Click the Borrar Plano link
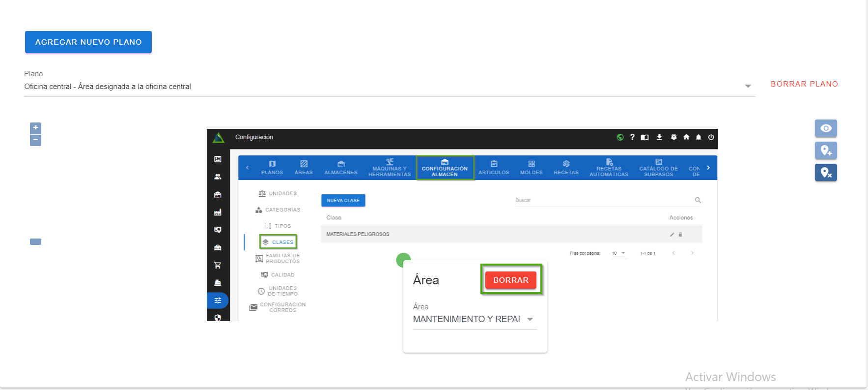Image resolution: width=868 pixels, height=390 pixels. [804, 84]
